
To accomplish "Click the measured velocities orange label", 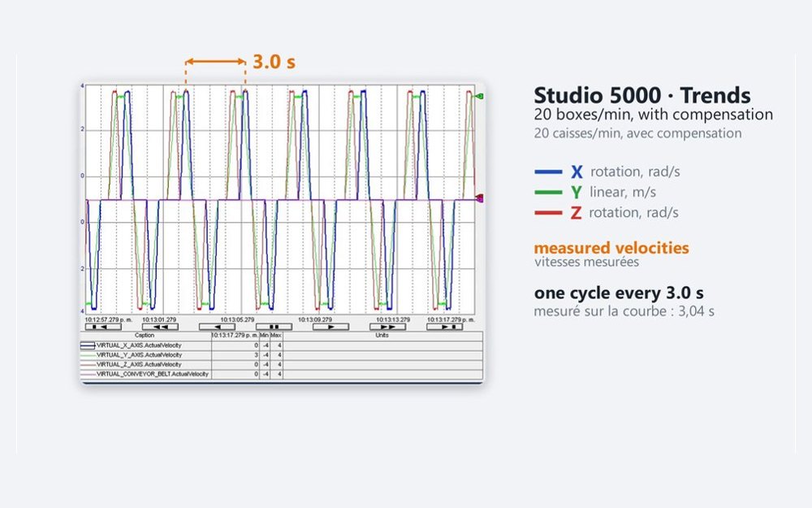I will (611, 248).
